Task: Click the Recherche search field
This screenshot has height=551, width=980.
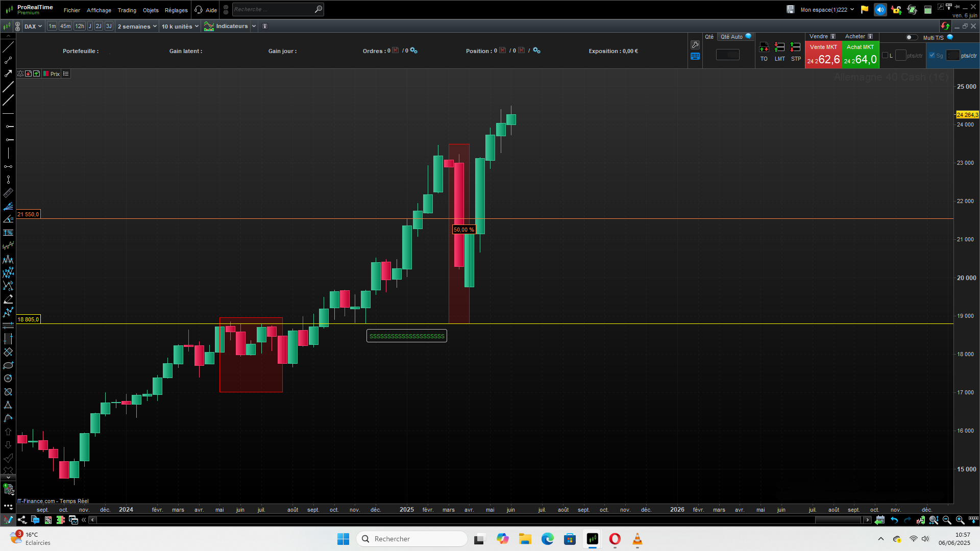Action: click(x=273, y=9)
